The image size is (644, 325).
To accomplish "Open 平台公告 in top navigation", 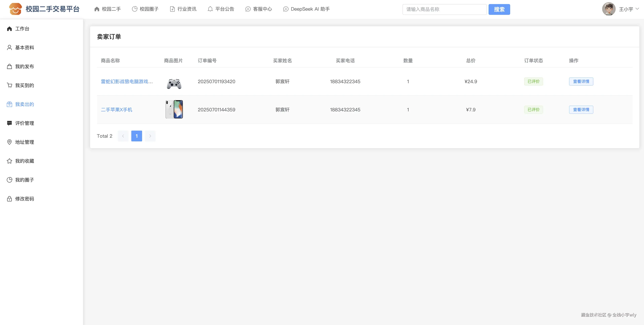I will tap(221, 9).
